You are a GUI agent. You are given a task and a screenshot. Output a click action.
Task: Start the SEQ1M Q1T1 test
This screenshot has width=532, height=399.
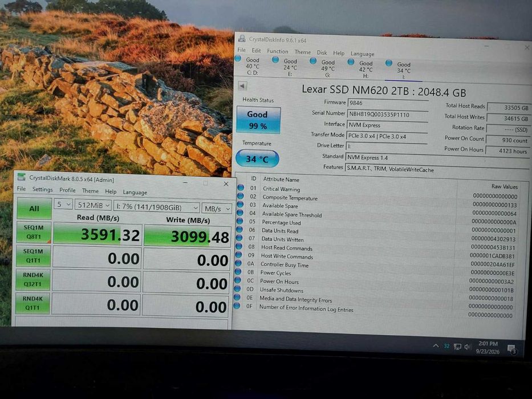[33, 256]
